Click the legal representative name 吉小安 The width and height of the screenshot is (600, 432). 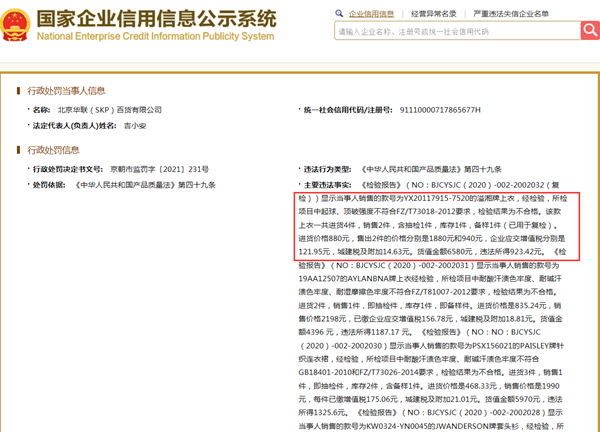pyautogui.click(x=135, y=126)
